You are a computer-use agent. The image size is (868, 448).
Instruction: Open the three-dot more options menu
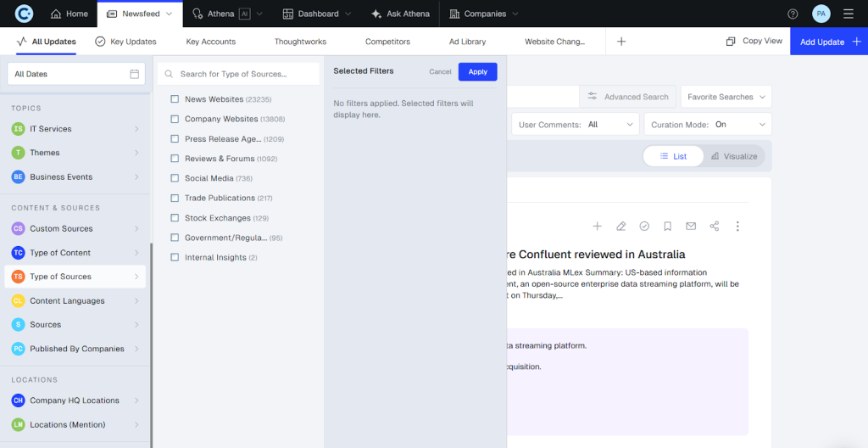pyautogui.click(x=737, y=227)
